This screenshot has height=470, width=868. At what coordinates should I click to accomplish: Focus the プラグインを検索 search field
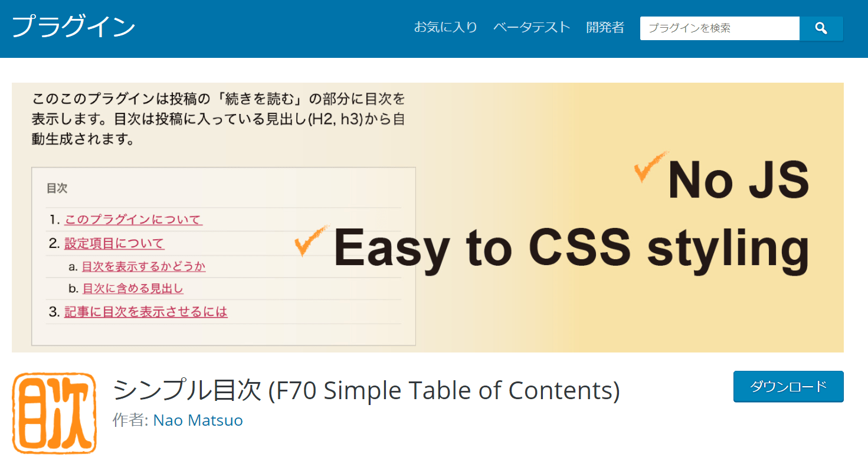720,28
